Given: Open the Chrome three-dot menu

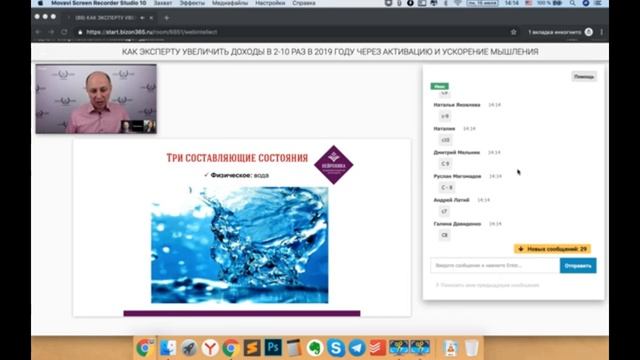Looking at the screenshot, I should [x=602, y=32].
